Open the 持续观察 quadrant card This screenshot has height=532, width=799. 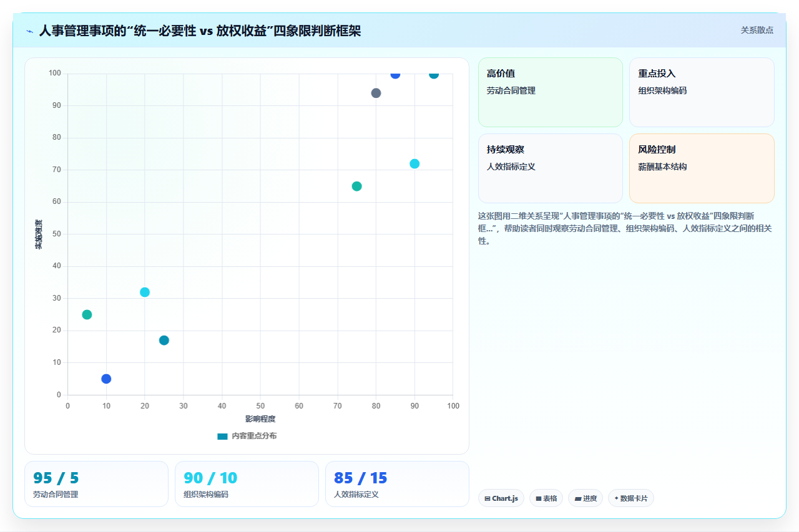pos(551,168)
